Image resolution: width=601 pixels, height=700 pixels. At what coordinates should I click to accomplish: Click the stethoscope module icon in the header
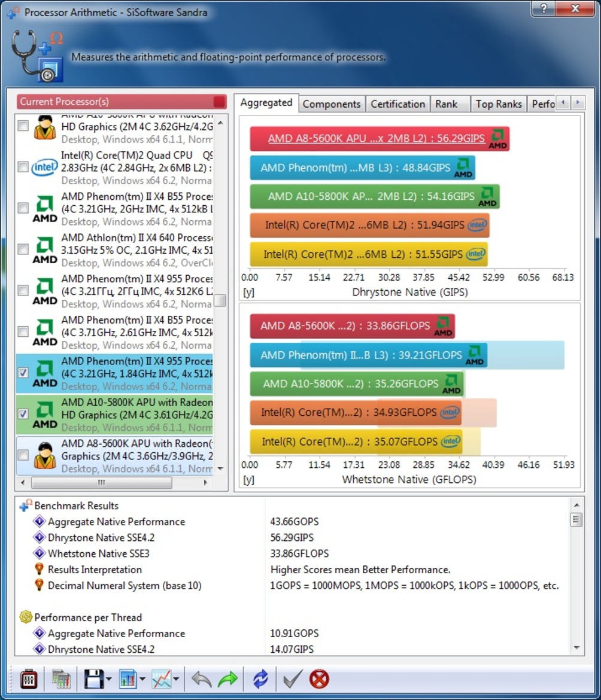37,56
